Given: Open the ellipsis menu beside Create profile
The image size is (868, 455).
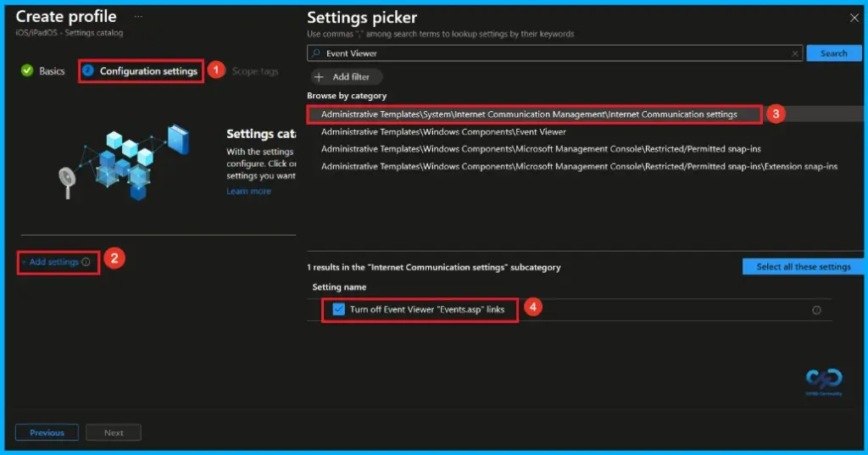Looking at the screenshot, I should [x=138, y=17].
